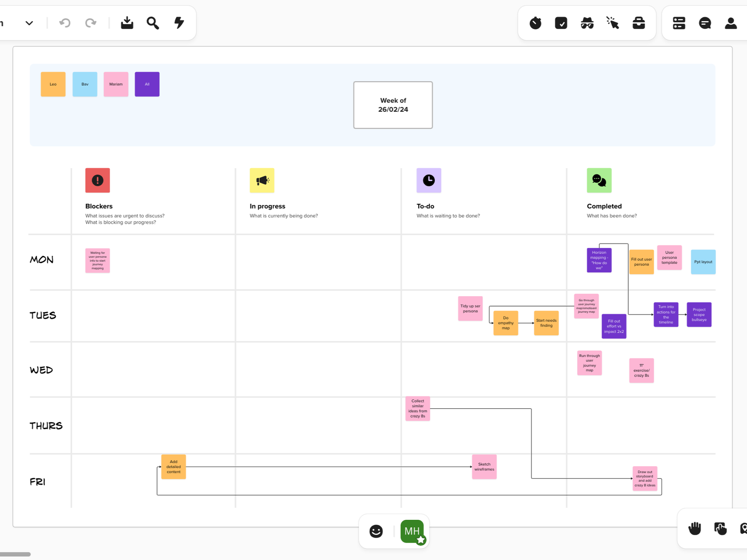Open the emoji reactions smiley
Screen dimensions: 747x560
(x=376, y=531)
